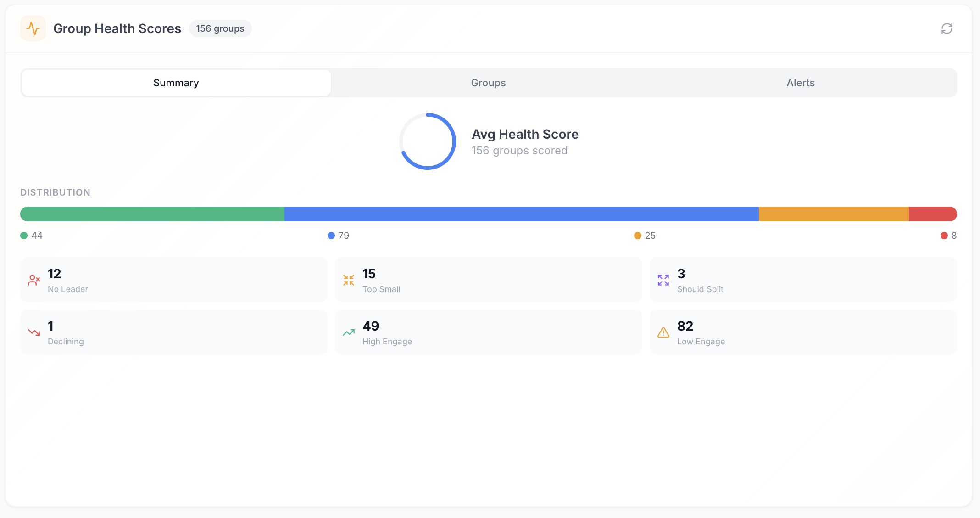Click the Declining downward-trend icon

(34, 332)
